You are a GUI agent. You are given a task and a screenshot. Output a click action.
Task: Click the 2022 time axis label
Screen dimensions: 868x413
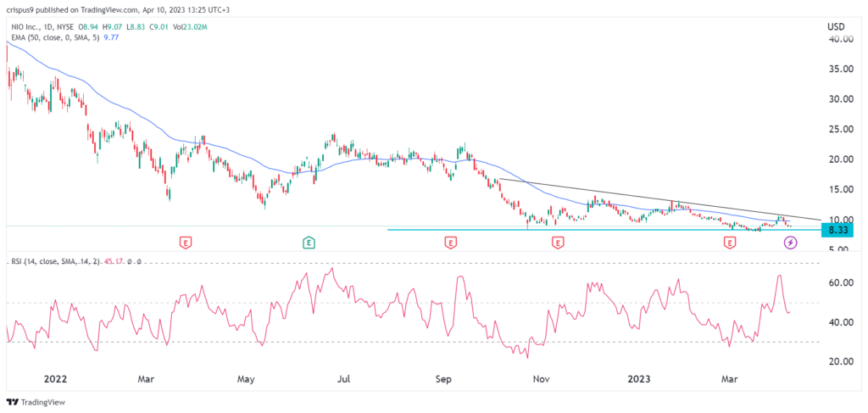(55, 379)
